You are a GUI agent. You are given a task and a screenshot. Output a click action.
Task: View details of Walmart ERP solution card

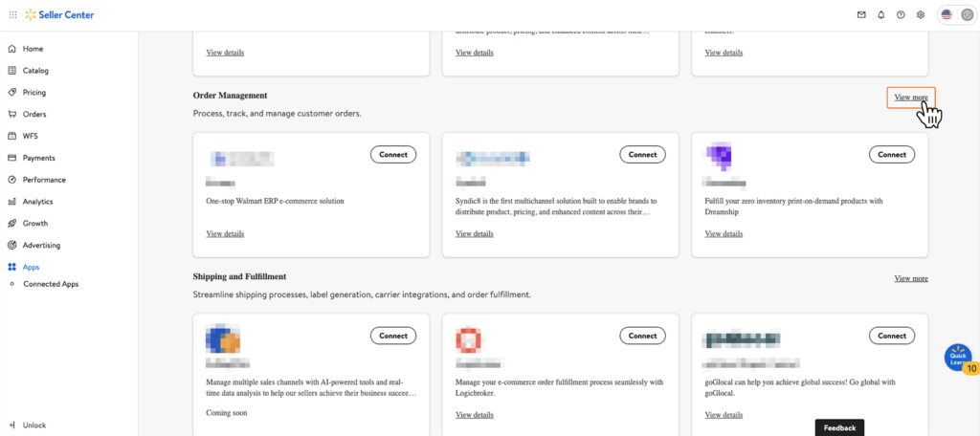(x=225, y=233)
